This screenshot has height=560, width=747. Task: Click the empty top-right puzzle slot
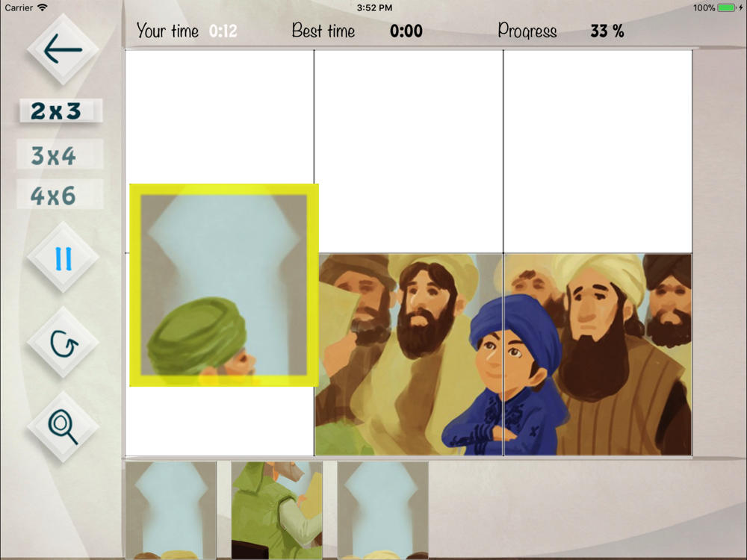[x=598, y=152]
